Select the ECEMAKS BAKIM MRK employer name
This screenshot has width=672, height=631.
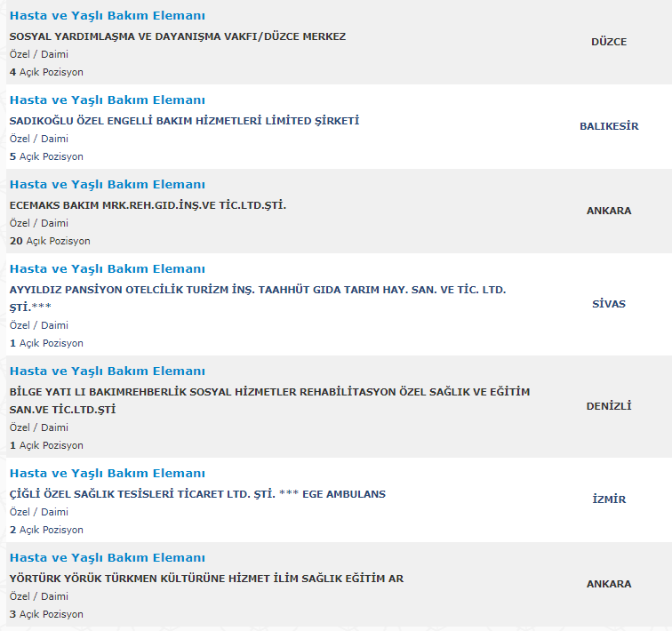click(x=148, y=205)
